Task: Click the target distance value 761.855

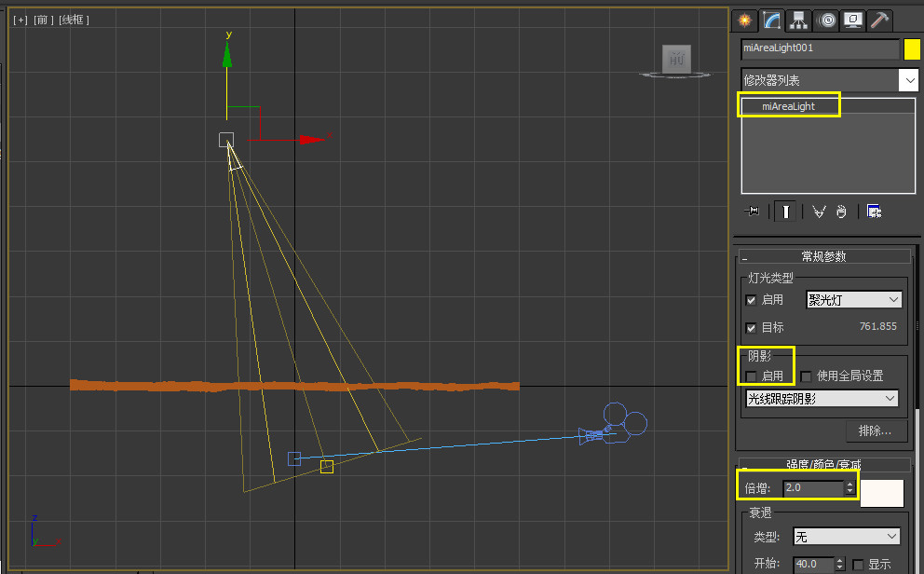Action: tap(878, 326)
